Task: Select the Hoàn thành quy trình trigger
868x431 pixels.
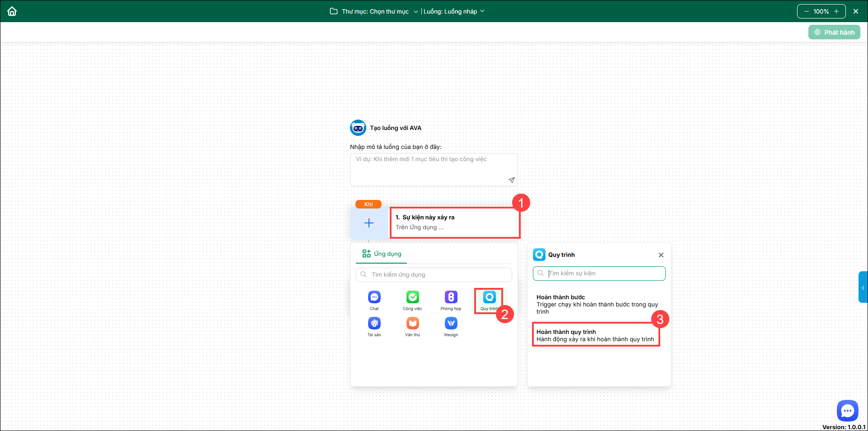Action: (x=596, y=335)
